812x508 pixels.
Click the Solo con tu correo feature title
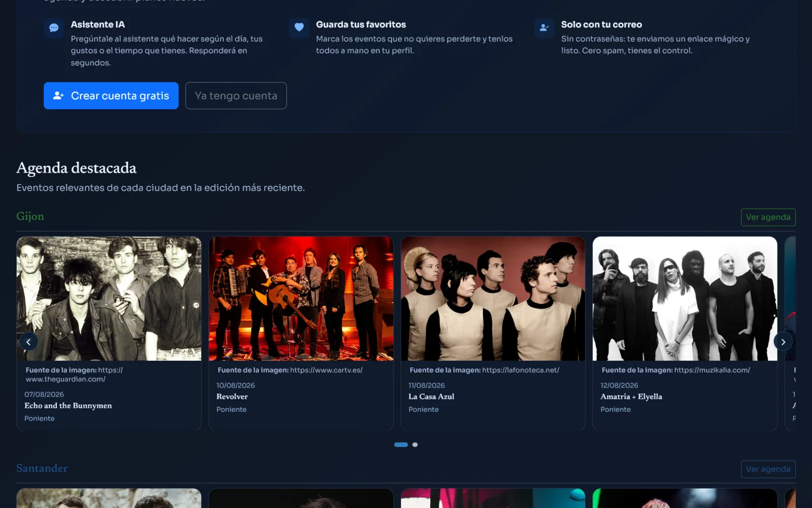(601, 24)
